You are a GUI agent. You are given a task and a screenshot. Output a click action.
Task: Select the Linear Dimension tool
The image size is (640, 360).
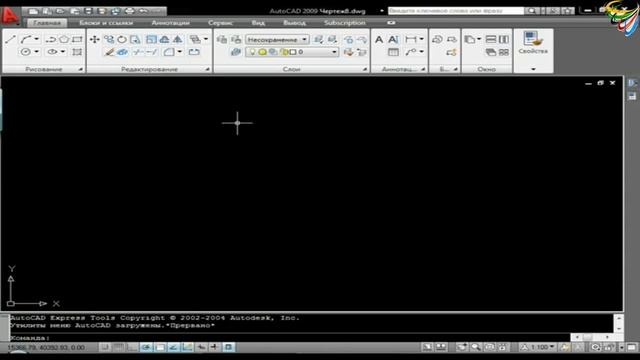[x=411, y=40]
